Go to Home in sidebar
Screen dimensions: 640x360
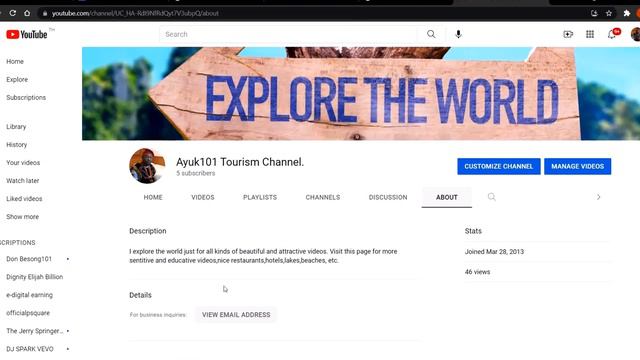(x=15, y=61)
